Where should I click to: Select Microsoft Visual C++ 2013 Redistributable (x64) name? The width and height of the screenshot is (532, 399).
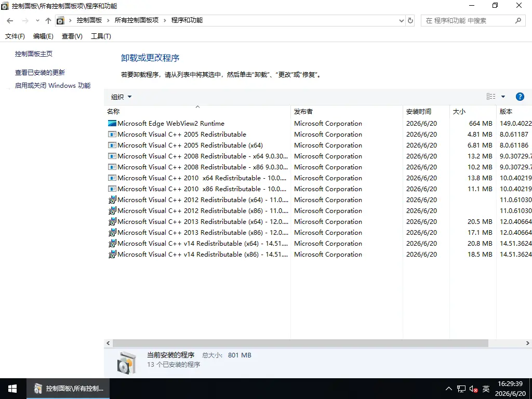203,221
